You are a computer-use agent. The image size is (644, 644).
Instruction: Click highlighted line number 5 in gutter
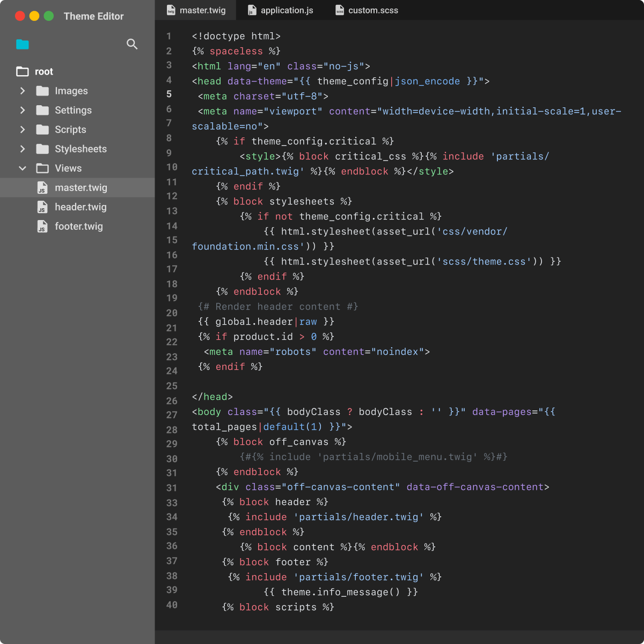pyautogui.click(x=169, y=94)
